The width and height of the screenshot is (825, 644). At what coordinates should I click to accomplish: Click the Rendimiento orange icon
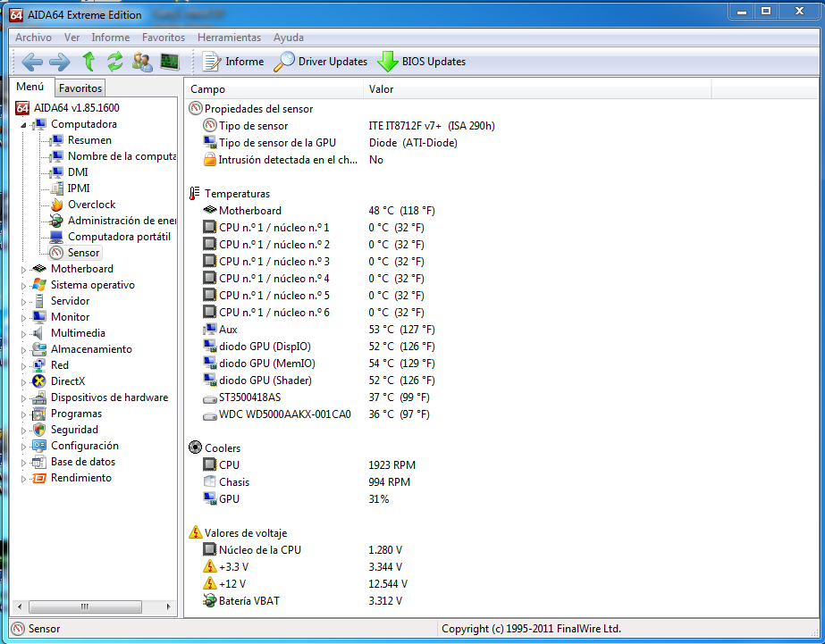(39, 478)
